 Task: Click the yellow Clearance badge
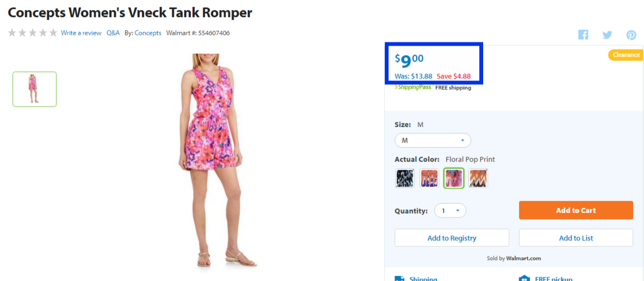(626, 55)
